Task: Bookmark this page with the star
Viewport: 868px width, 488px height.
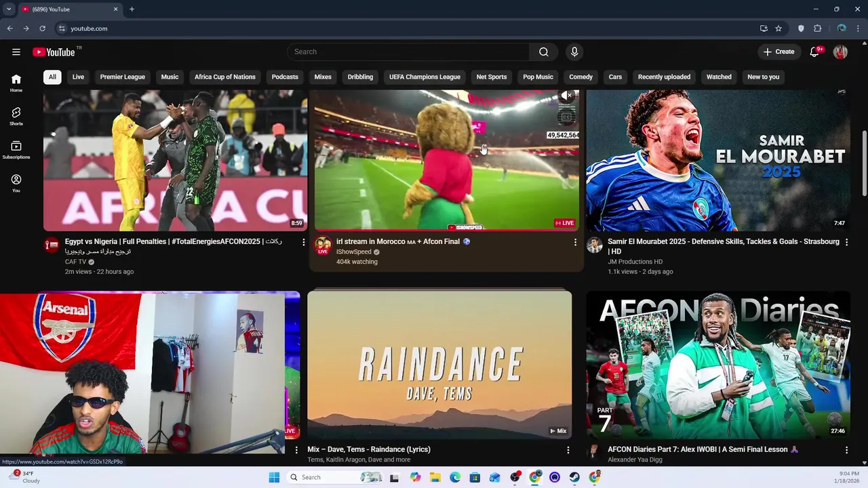Action: [778, 28]
